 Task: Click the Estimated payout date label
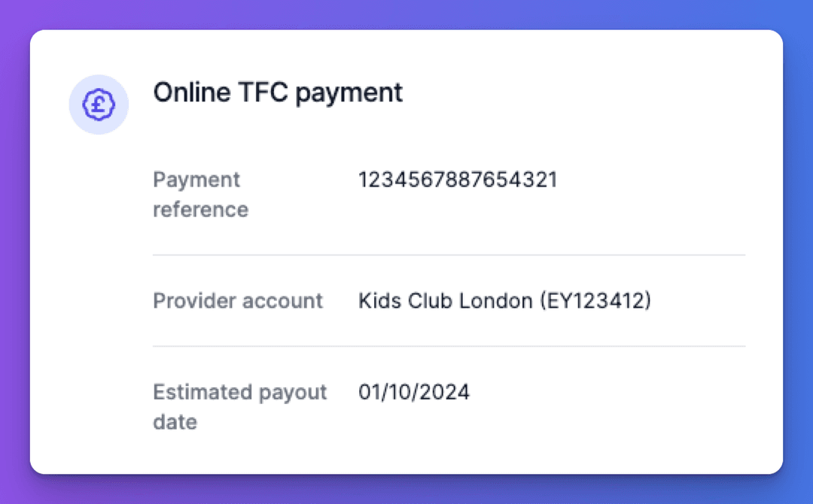coord(239,406)
